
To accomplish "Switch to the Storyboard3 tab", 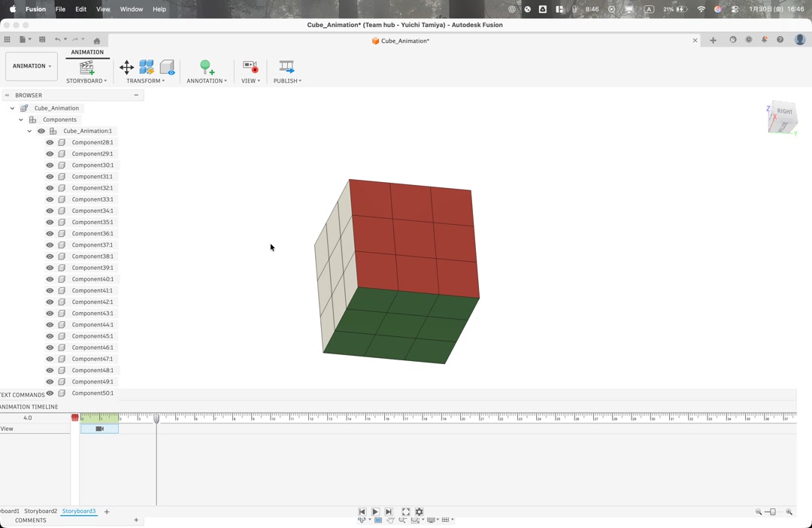I will click(x=79, y=511).
